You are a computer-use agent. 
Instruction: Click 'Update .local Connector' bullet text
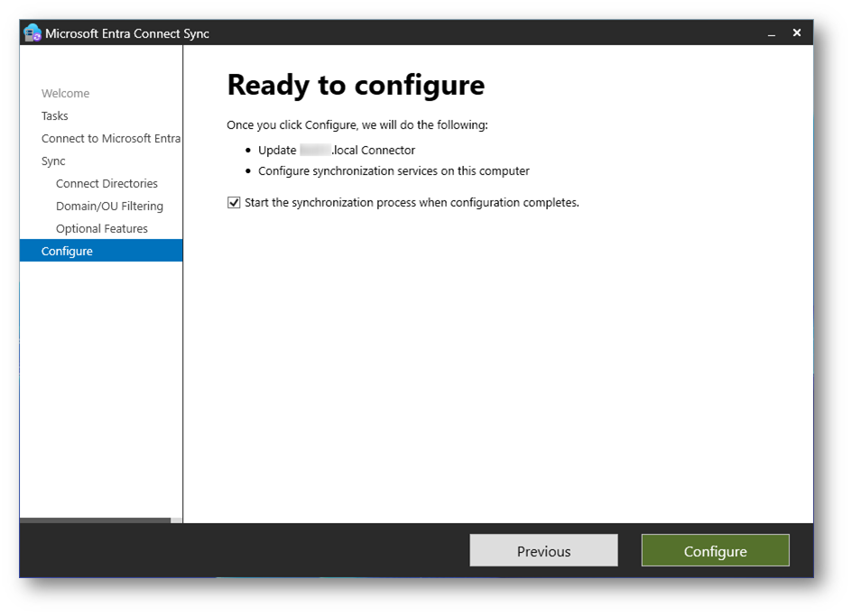coord(337,151)
